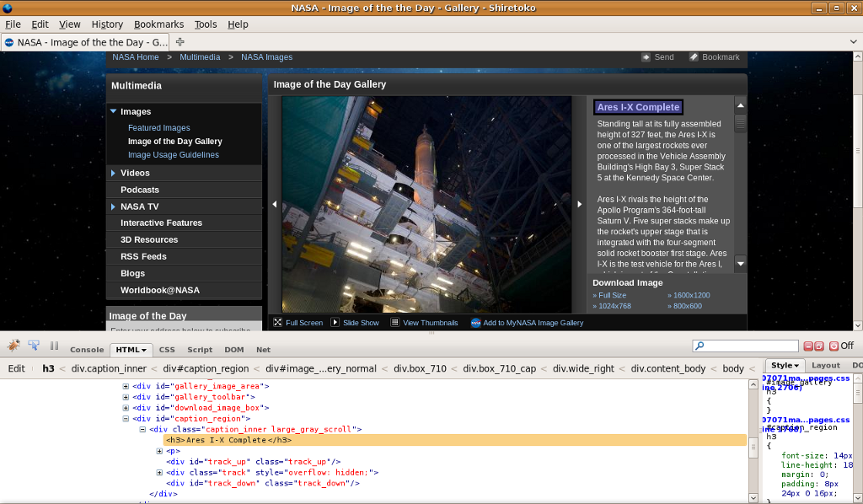The width and height of the screenshot is (863, 504).
Task: Activate the Firebug element inspect tool
Action: (x=34, y=345)
